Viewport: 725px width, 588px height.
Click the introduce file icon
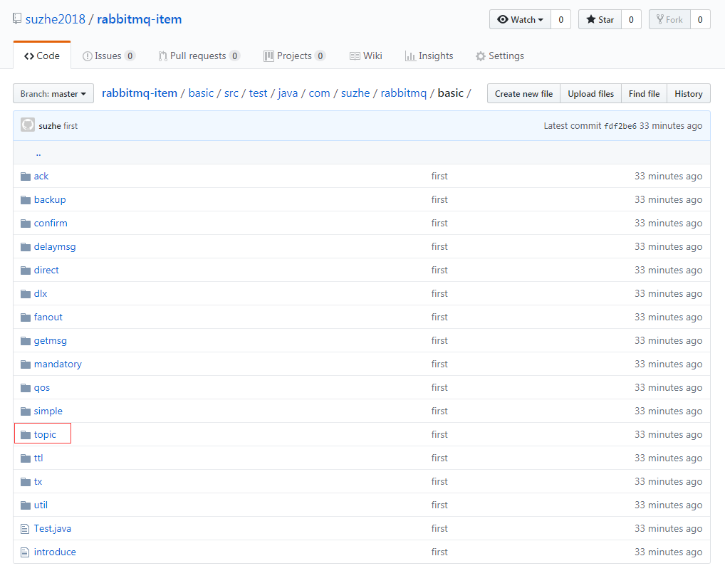point(25,552)
